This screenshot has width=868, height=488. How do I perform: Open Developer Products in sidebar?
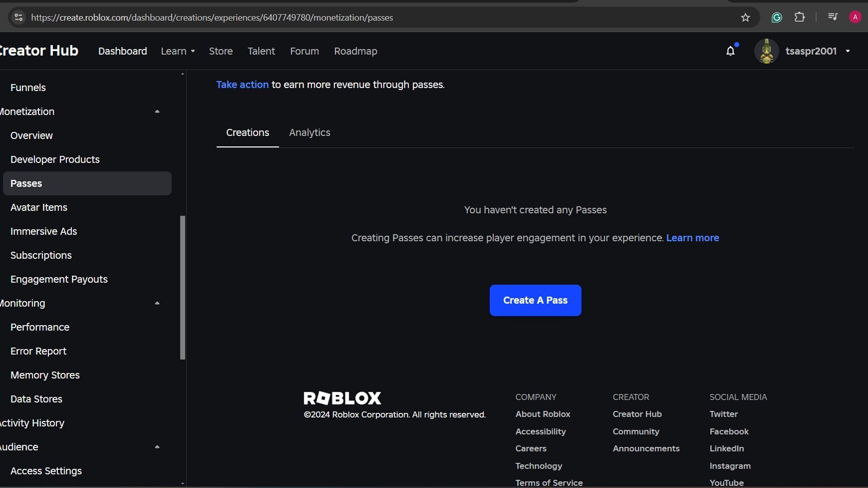[x=55, y=160]
